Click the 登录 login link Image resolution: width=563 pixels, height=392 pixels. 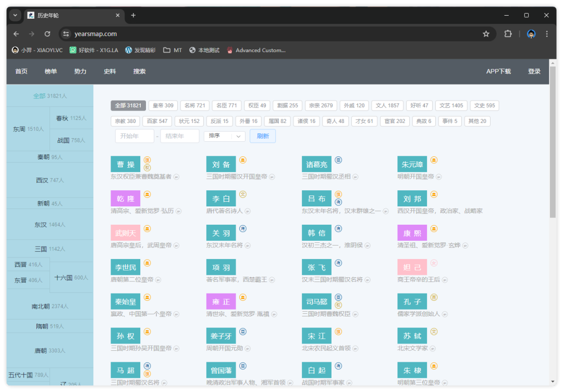point(534,71)
